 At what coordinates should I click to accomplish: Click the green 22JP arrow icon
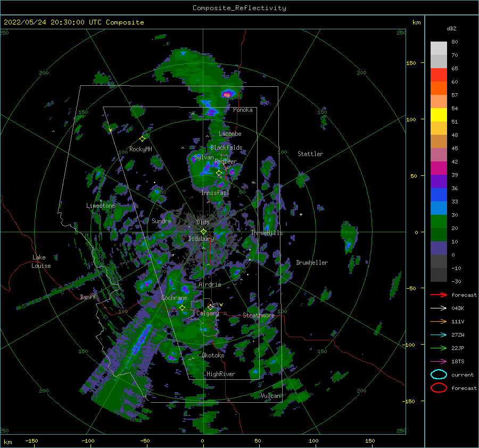pos(439,348)
